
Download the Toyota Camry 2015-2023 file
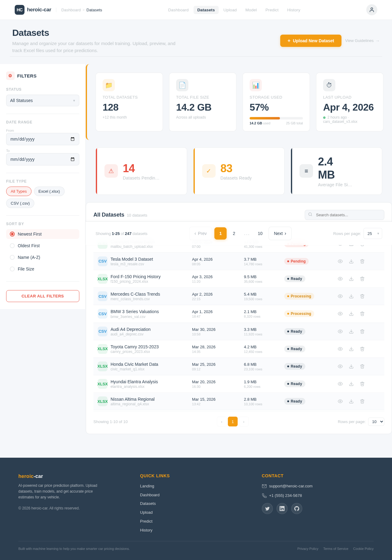pyautogui.click(x=351, y=349)
